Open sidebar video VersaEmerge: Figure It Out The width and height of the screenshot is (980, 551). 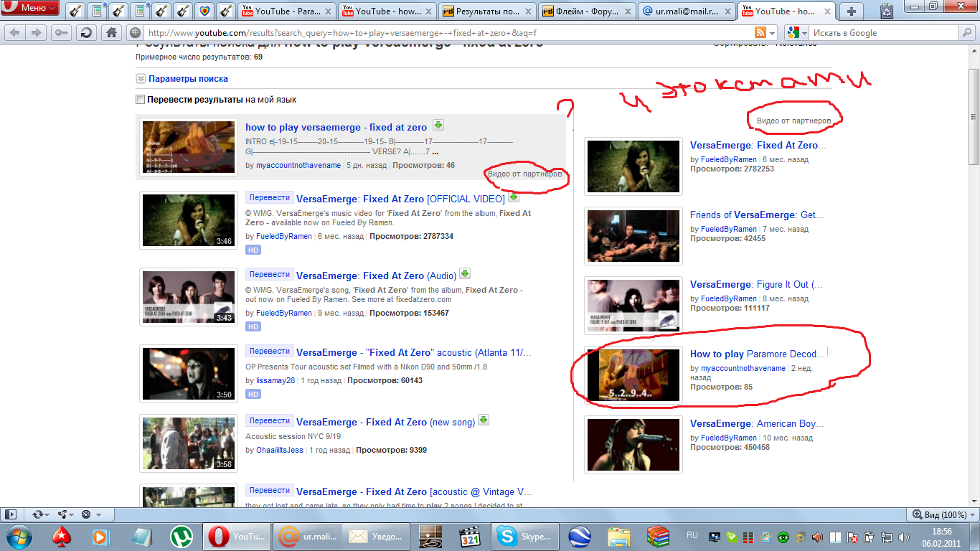[x=756, y=284]
